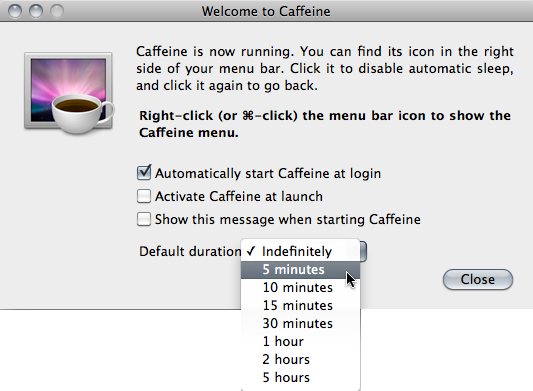The width and height of the screenshot is (533, 391).
Task: Click the window close button in title bar
Action: tap(15, 11)
